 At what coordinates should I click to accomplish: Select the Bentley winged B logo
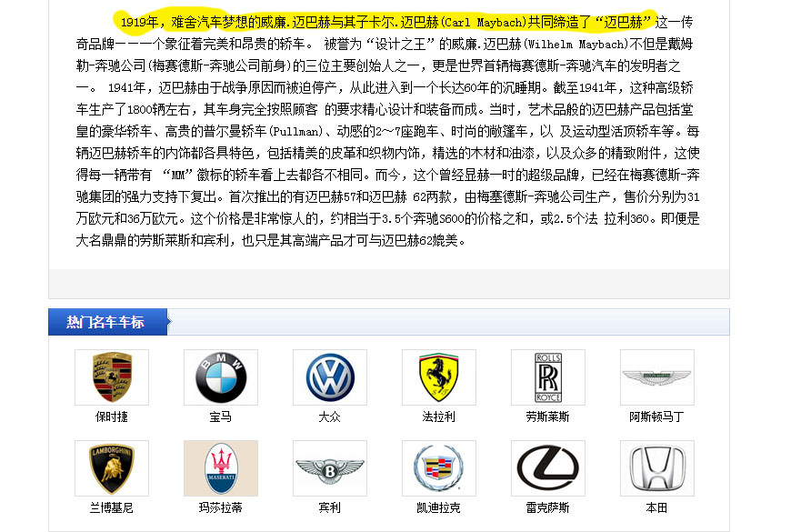click(x=329, y=468)
